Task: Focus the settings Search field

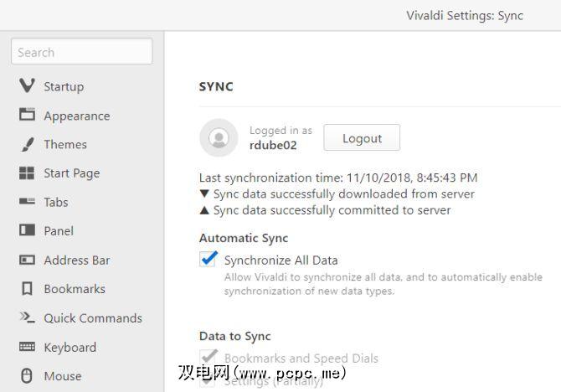Action: (x=82, y=52)
